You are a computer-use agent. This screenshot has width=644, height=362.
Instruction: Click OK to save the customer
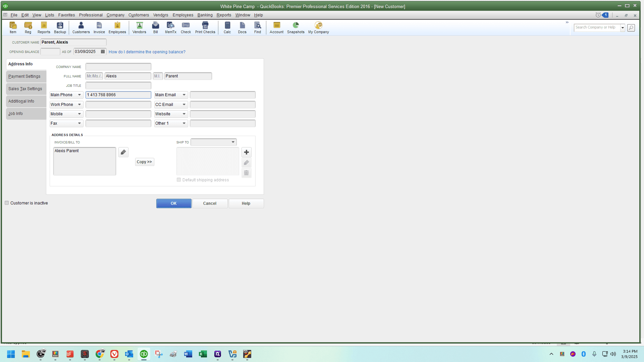[x=174, y=203]
